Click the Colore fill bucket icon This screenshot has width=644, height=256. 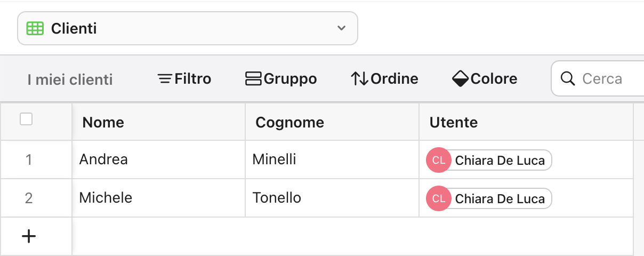[x=460, y=79]
